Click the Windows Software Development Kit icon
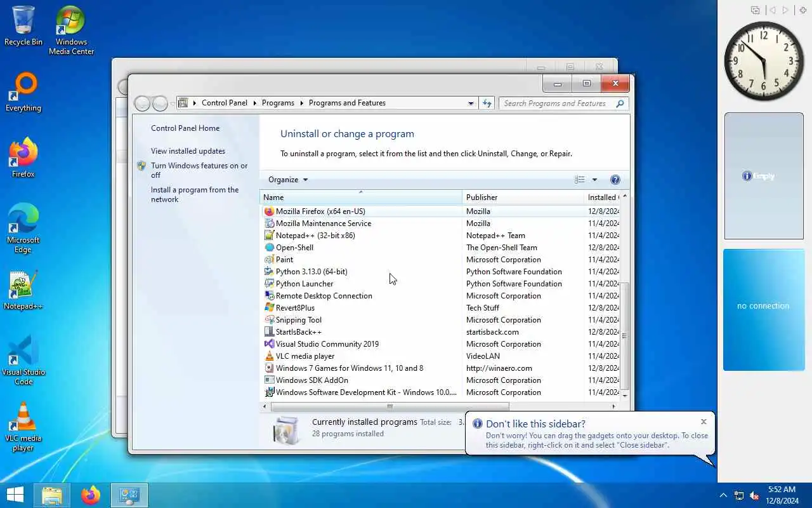 pyautogui.click(x=269, y=392)
